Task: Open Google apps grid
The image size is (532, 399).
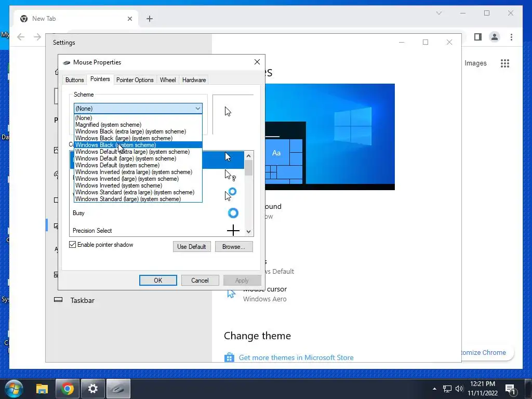Action: point(505,63)
